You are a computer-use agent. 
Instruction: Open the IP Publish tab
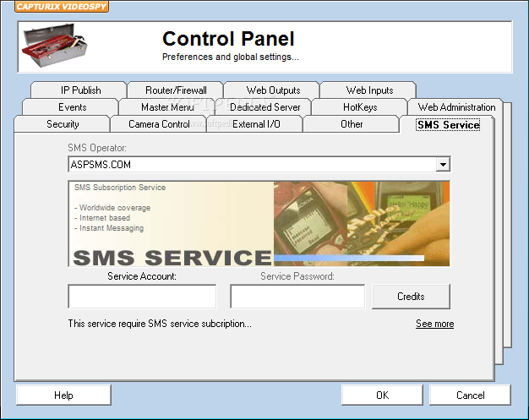tap(80, 90)
